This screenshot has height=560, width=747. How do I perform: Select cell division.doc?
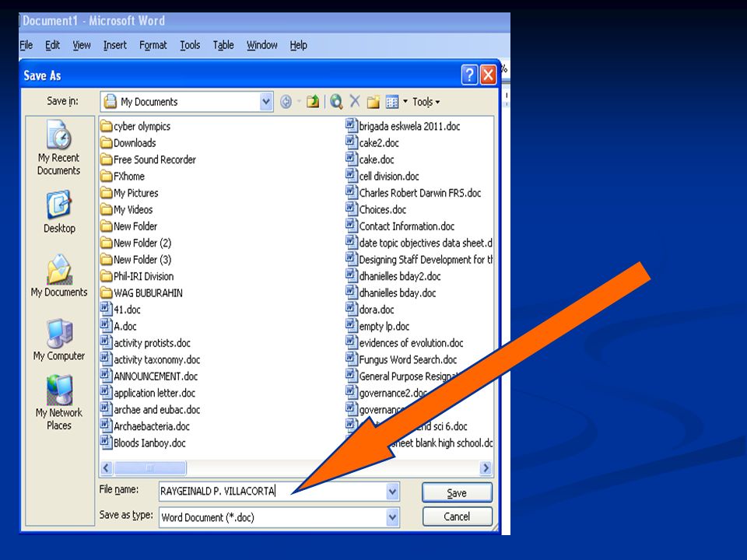point(383,177)
